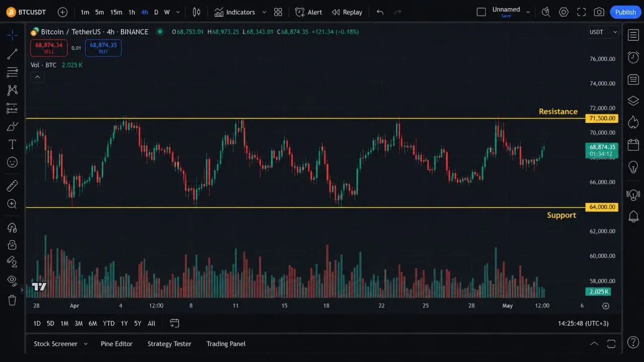This screenshot has height=362, width=644.
Task: Open the go to date calendar icon
Action: click(174, 323)
